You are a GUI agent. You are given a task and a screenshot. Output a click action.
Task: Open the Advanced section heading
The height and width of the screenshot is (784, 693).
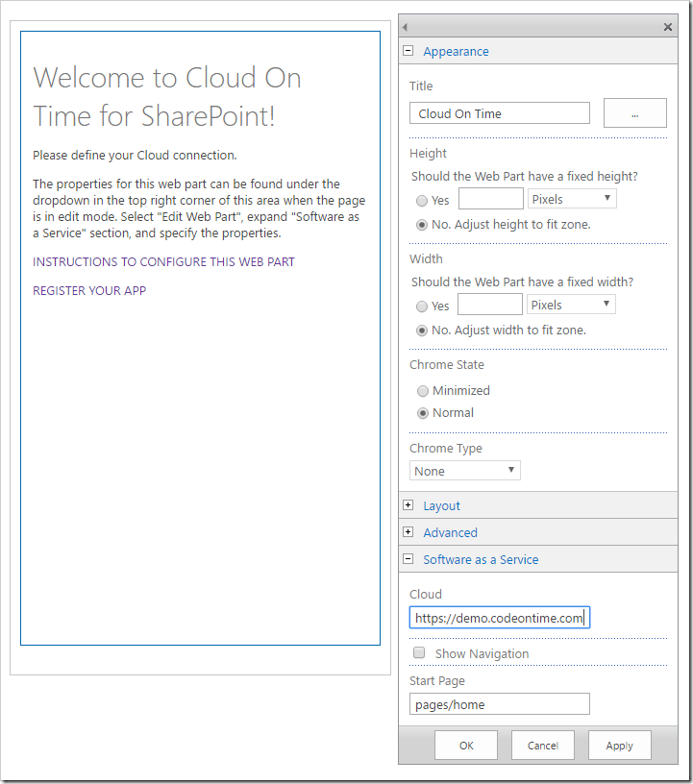coord(451,532)
